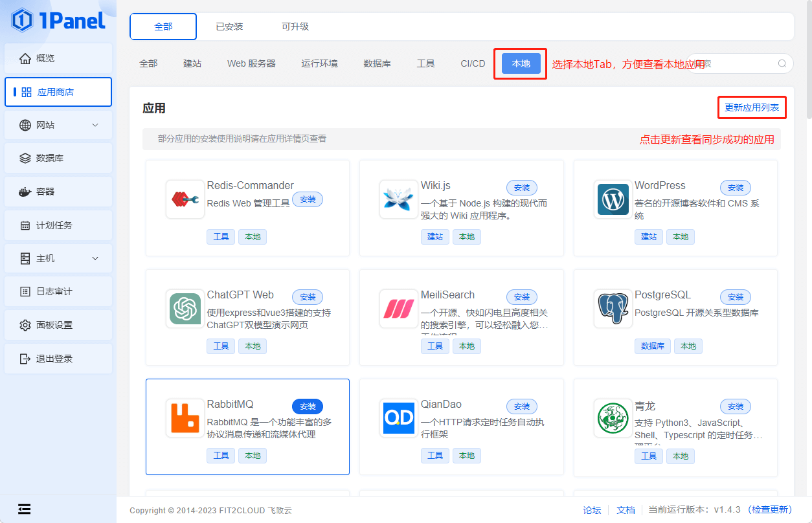Install Redis-Commander with 安装 button
The image size is (812, 523).
click(308, 199)
